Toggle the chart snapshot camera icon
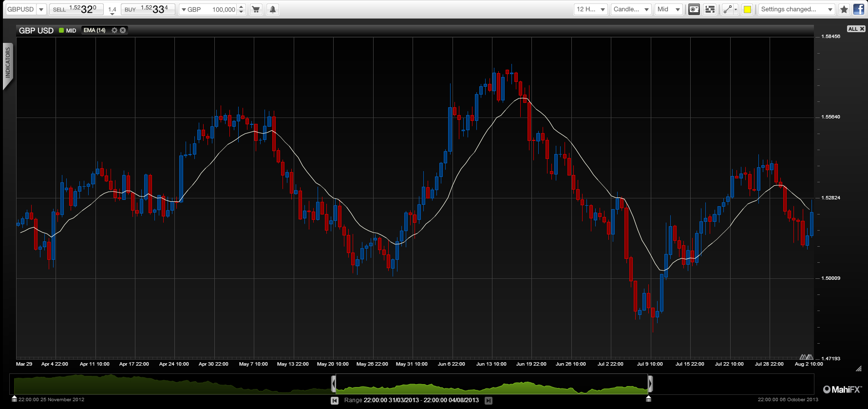The image size is (868, 409). [x=694, y=9]
